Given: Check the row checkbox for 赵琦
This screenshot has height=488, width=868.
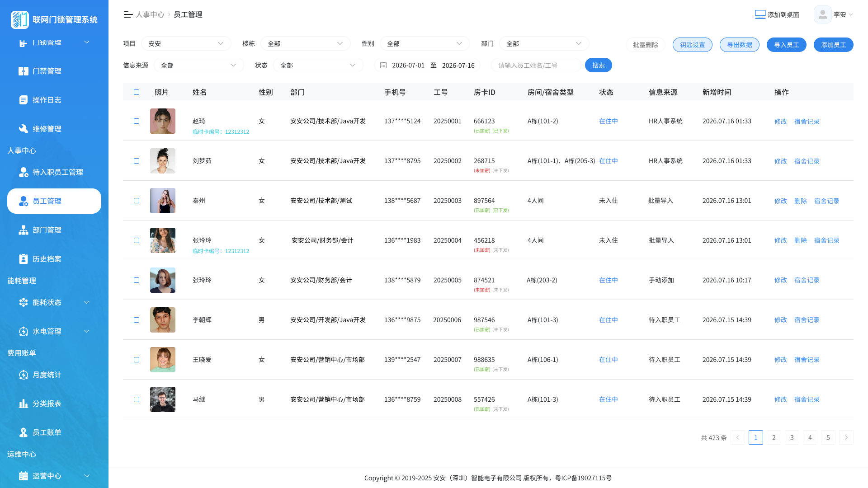Looking at the screenshot, I should (137, 121).
